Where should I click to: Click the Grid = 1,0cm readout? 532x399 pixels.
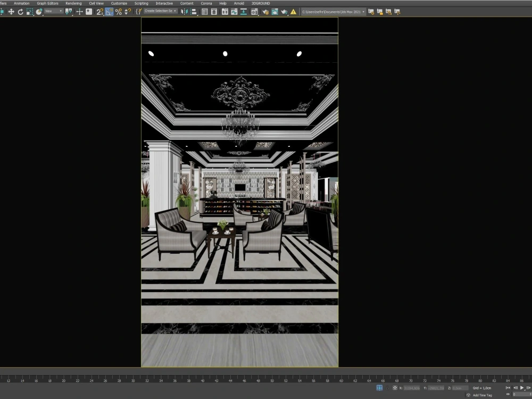pyautogui.click(x=482, y=388)
